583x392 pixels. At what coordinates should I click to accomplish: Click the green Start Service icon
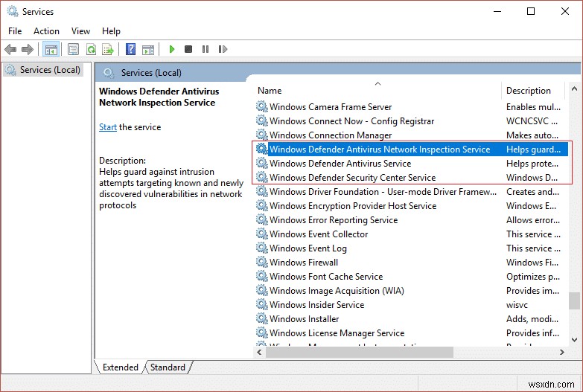click(x=172, y=49)
